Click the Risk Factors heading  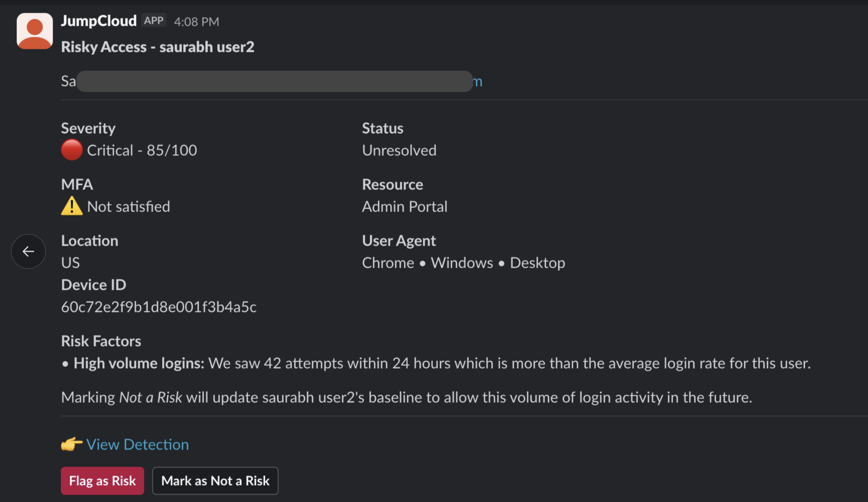click(x=101, y=341)
